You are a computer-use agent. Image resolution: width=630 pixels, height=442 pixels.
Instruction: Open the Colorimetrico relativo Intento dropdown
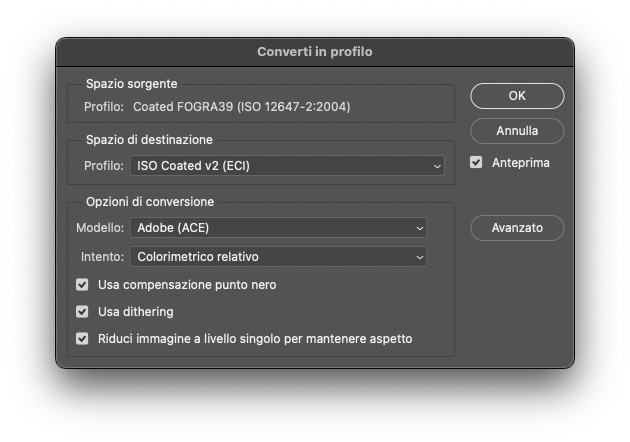278,257
